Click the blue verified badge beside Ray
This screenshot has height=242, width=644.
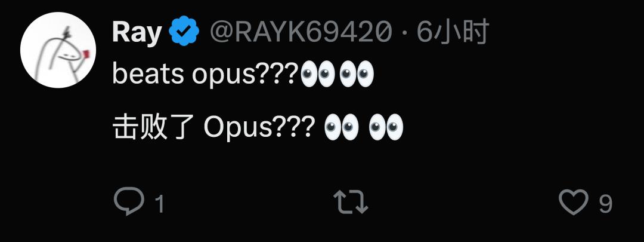[184, 32]
